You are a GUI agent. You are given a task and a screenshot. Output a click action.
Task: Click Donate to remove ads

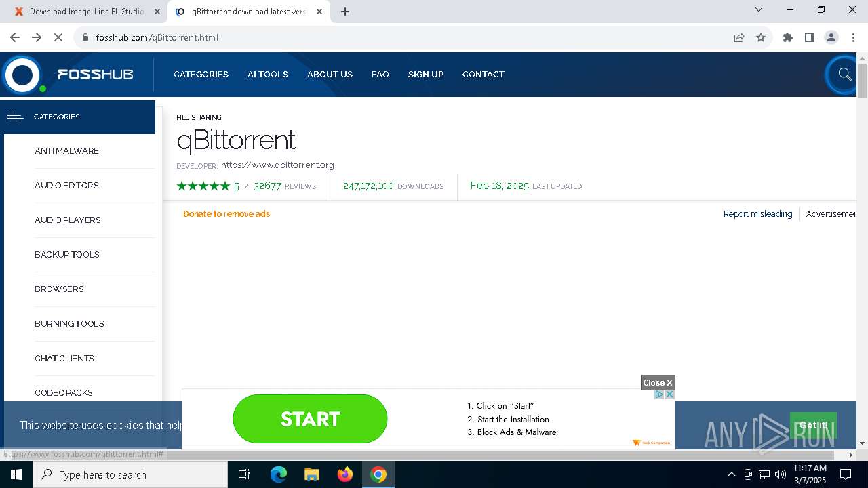coord(226,213)
